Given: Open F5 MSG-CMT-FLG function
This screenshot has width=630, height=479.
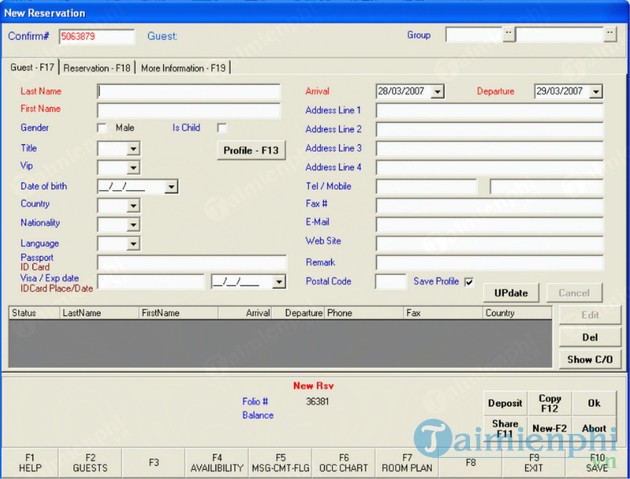Looking at the screenshot, I should coord(280,462).
